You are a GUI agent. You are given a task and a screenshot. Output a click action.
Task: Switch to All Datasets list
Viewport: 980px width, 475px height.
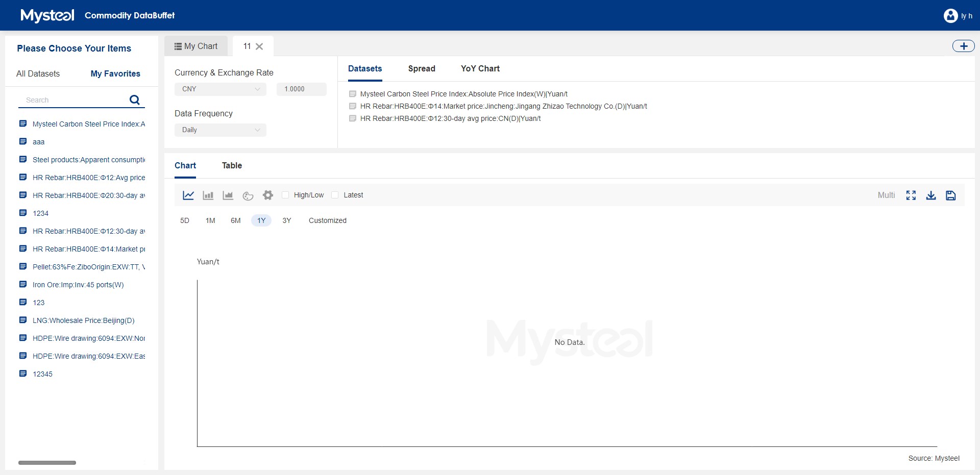click(x=38, y=73)
